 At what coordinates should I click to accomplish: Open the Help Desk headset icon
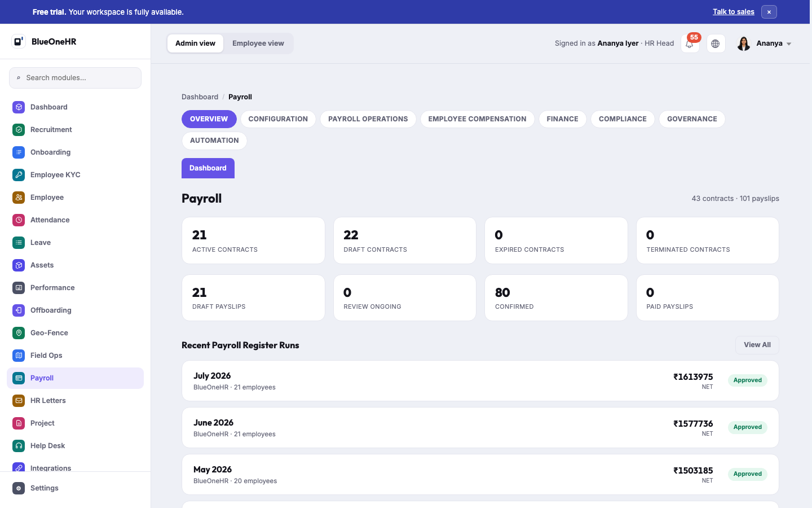(19, 446)
